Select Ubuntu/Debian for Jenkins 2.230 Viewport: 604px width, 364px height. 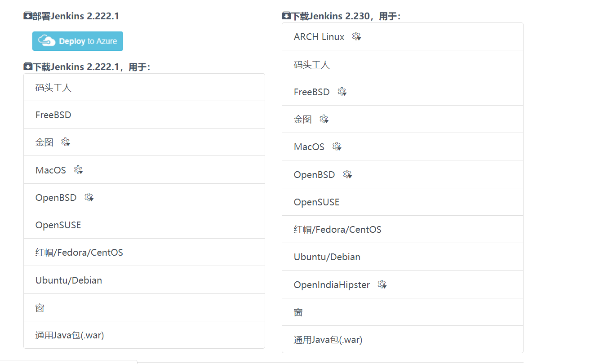(x=403, y=257)
